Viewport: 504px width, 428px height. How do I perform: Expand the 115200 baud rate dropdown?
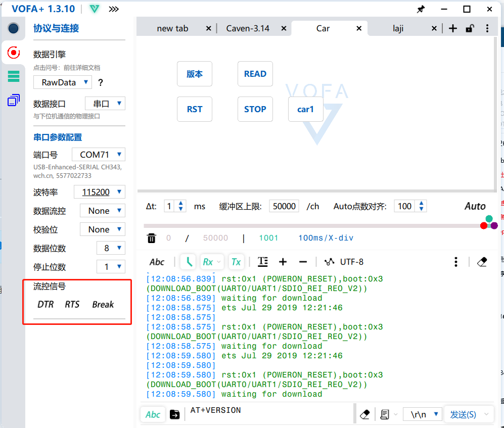click(100, 192)
